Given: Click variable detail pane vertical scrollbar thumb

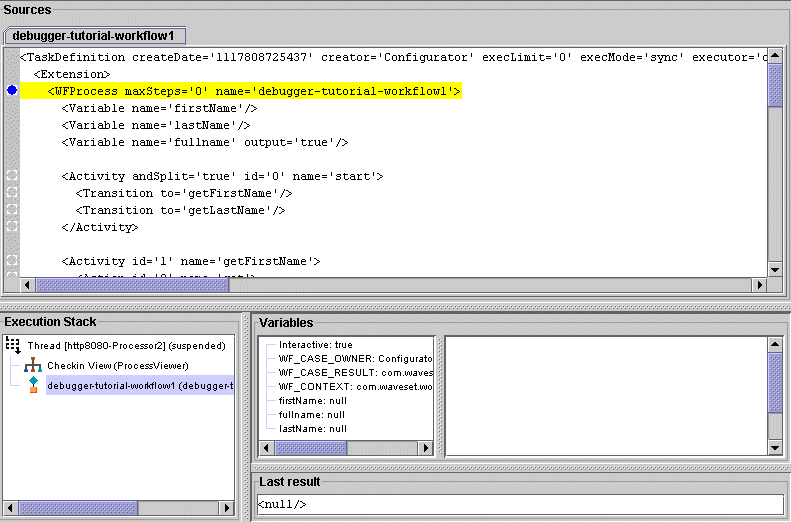Looking at the screenshot, I should click(775, 383).
